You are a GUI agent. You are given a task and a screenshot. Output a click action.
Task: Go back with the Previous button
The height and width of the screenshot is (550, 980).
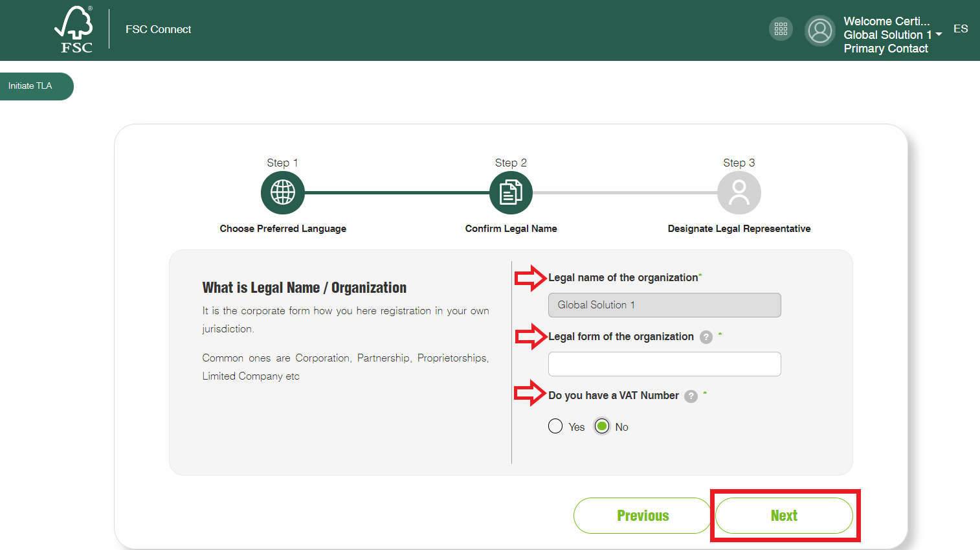642,516
